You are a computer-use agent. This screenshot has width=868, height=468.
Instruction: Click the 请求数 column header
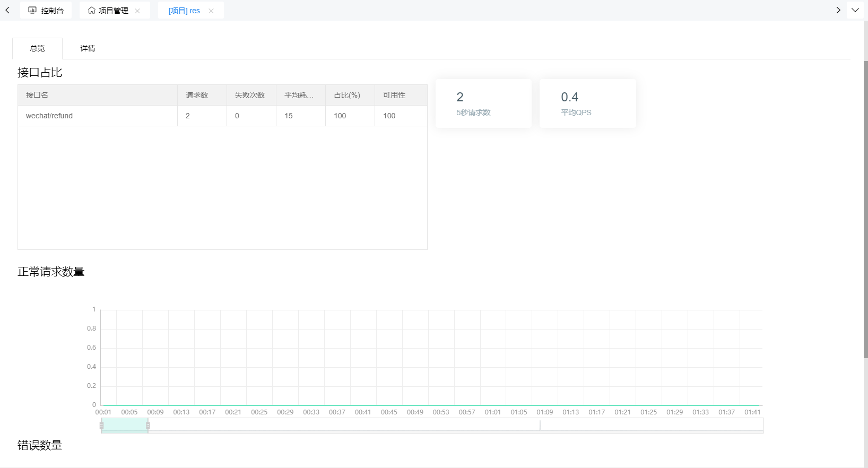[x=202, y=95]
